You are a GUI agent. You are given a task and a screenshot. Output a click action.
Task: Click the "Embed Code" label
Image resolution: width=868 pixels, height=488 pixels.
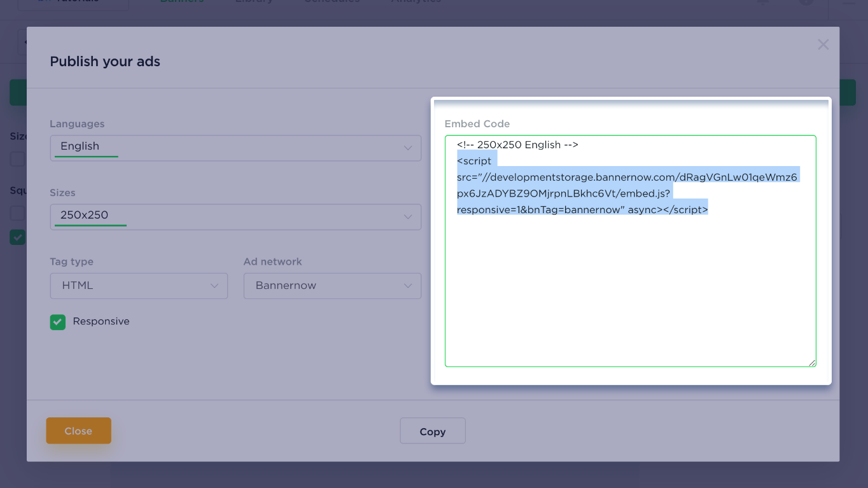477,123
